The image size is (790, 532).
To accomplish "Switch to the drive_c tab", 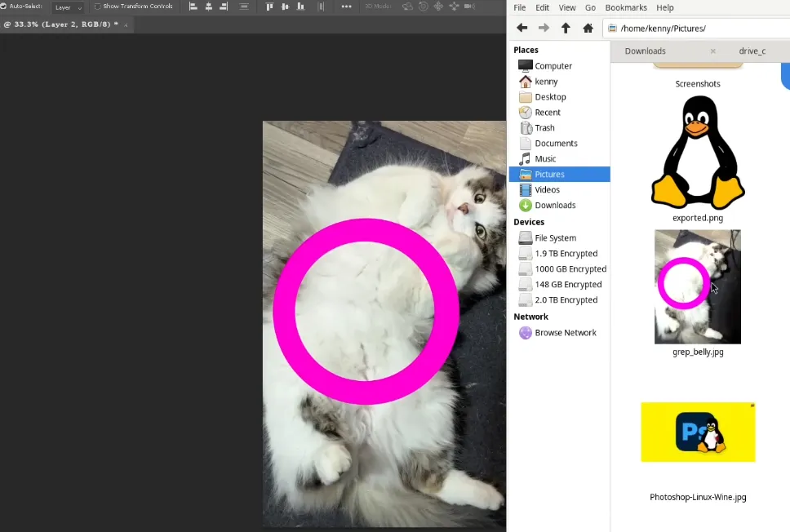I will [x=752, y=51].
